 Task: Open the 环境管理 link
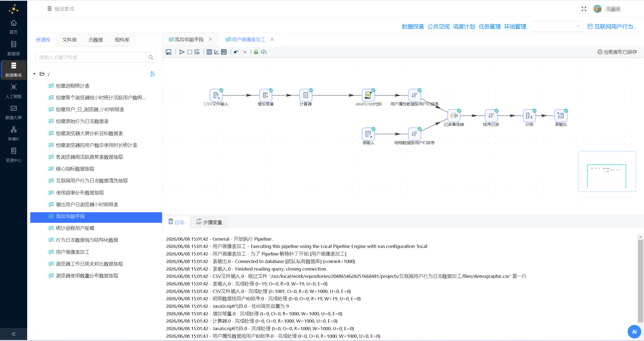(515, 26)
